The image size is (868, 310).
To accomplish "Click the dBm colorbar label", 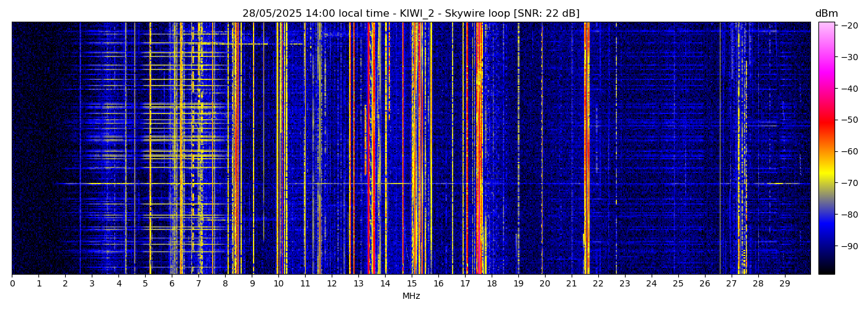I will point(826,14).
